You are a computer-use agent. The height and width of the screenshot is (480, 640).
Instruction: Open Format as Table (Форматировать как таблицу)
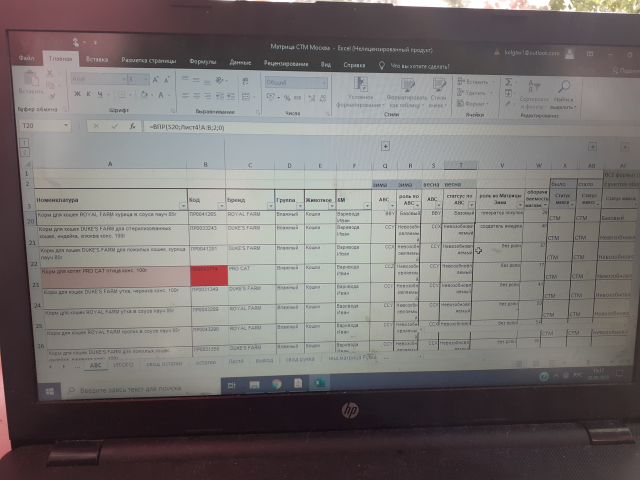(407, 93)
